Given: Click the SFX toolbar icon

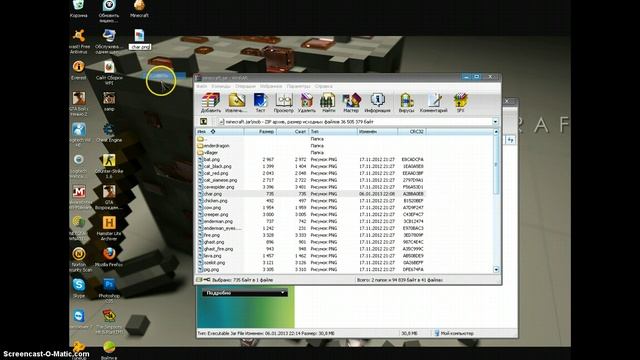Looking at the screenshot, I should pyautogui.click(x=460, y=102).
